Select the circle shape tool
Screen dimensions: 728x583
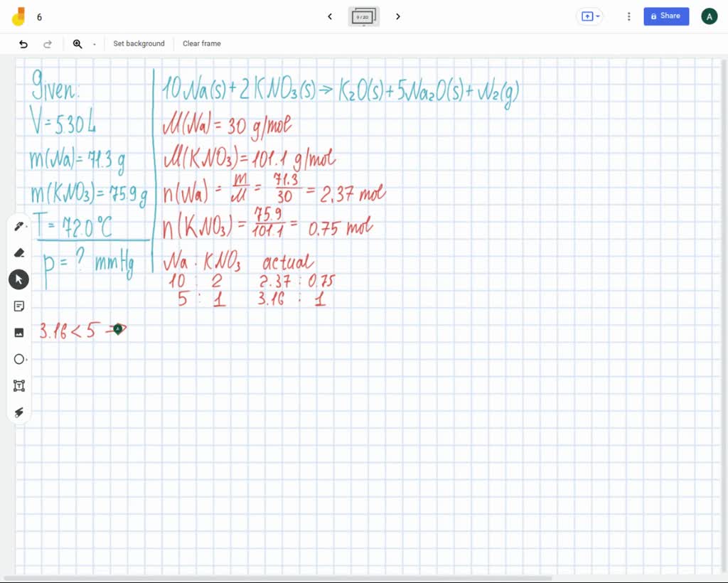(19, 359)
